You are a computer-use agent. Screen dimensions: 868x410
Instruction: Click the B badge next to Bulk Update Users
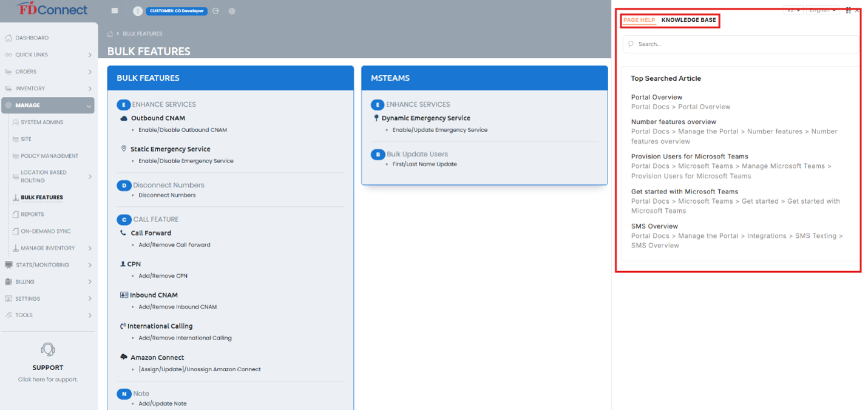[378, 154]
